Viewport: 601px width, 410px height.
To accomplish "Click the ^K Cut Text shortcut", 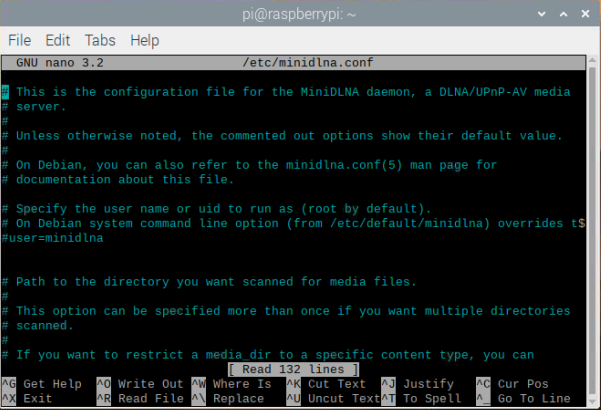I will (x=326, y=384).
